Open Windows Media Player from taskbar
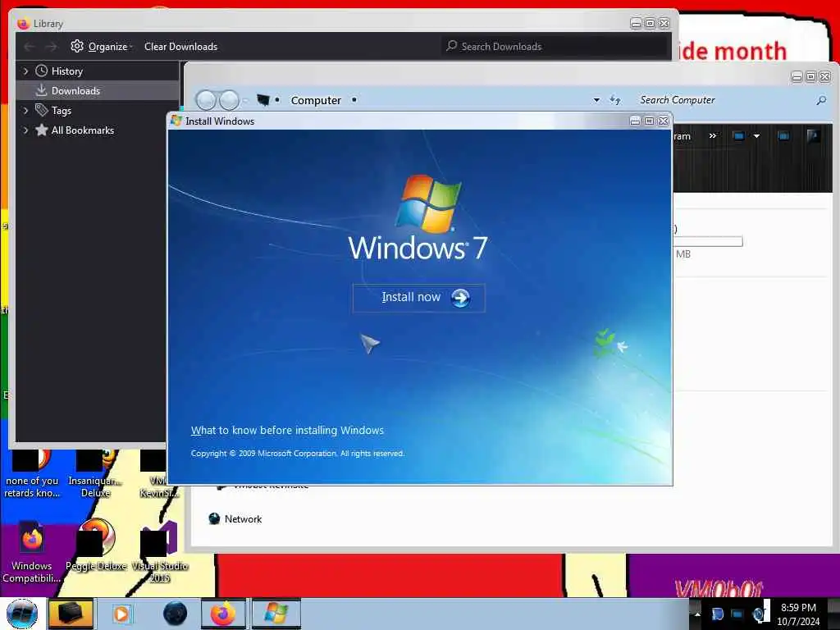The image size is (840, 630). [x=121, y=614]
